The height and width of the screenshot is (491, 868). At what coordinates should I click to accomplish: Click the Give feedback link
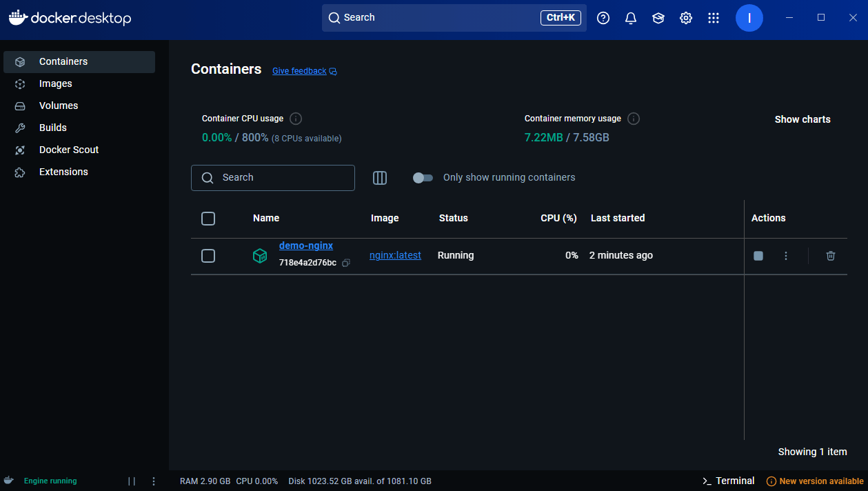click(299, 71)
